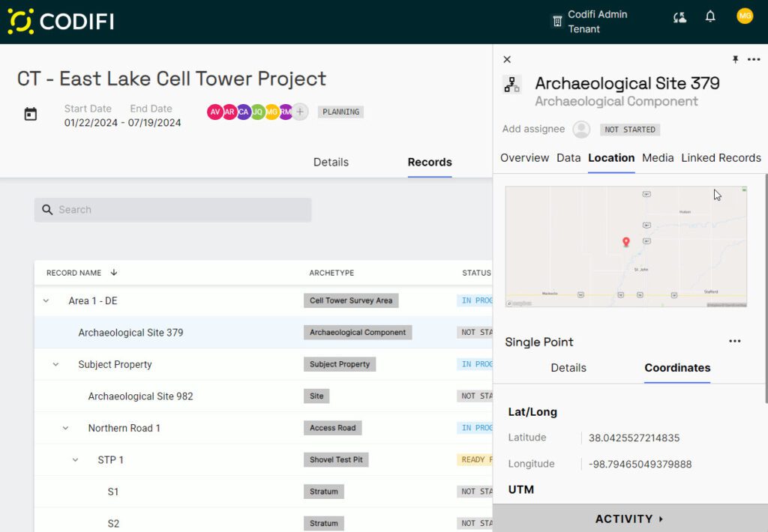Click the MG user avatar icon

(744, 15)
